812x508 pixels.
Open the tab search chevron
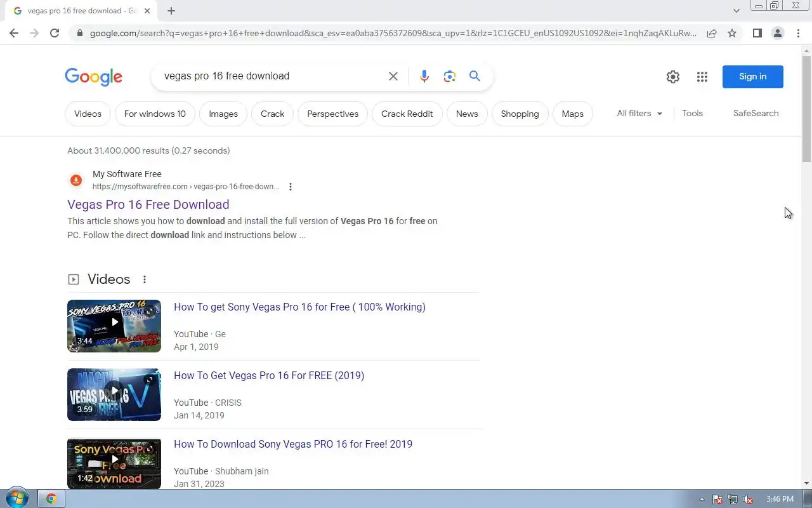(x=736, y=11)
